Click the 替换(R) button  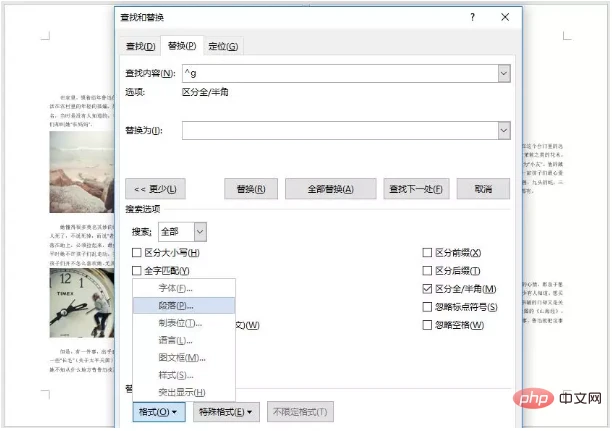(251, 189)
